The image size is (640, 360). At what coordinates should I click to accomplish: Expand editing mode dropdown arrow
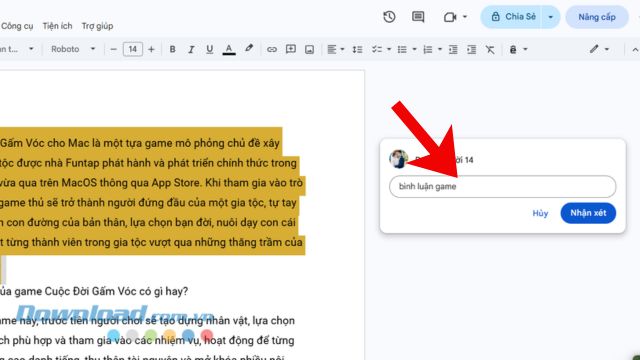(x=607, y=49)
